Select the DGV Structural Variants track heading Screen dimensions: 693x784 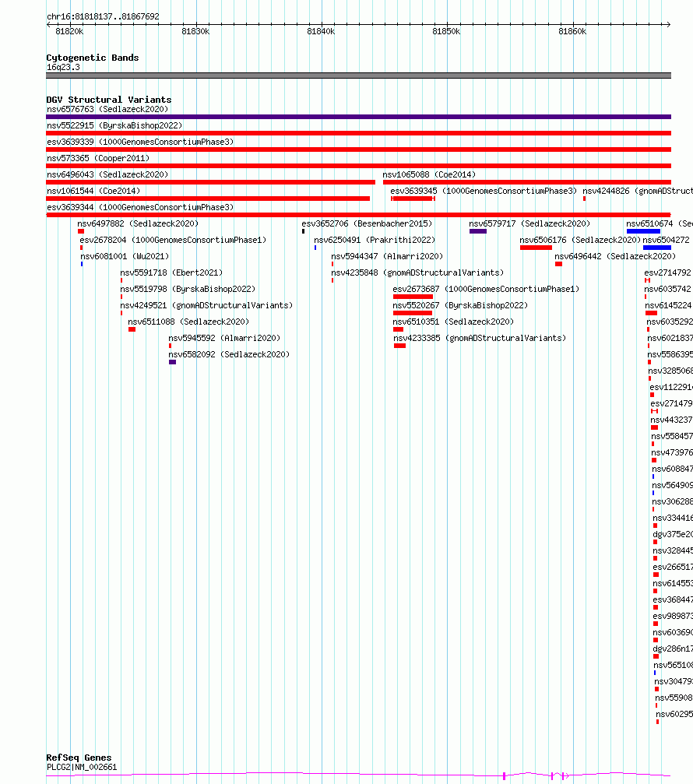point(108,100)
